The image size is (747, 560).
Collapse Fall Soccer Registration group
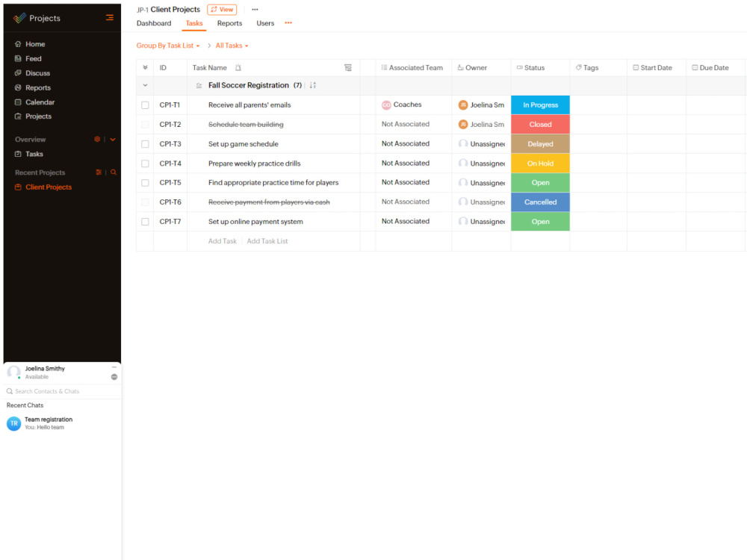[x=146, y=85]
